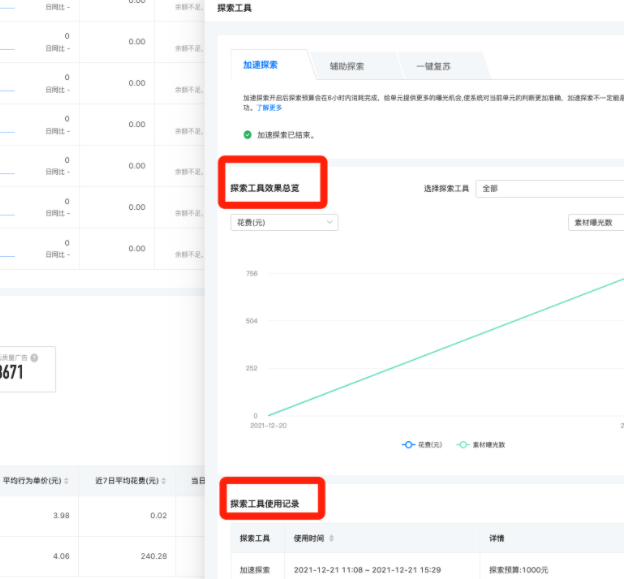This screenshot has width=624, height=579.
Task: Open the 了解更多 link
Action: (269, 108)
